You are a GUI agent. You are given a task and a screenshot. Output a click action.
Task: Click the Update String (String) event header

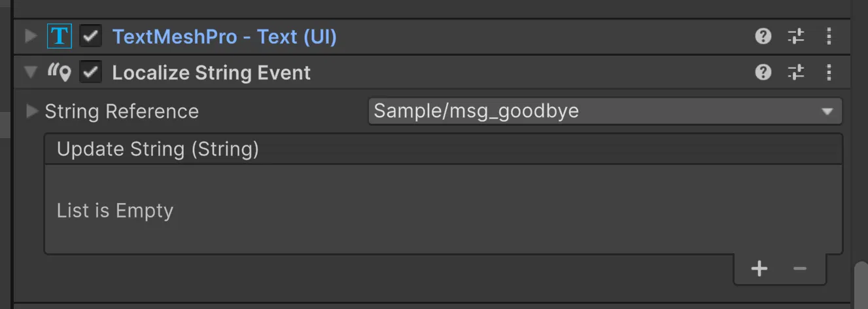click(443, 149)
